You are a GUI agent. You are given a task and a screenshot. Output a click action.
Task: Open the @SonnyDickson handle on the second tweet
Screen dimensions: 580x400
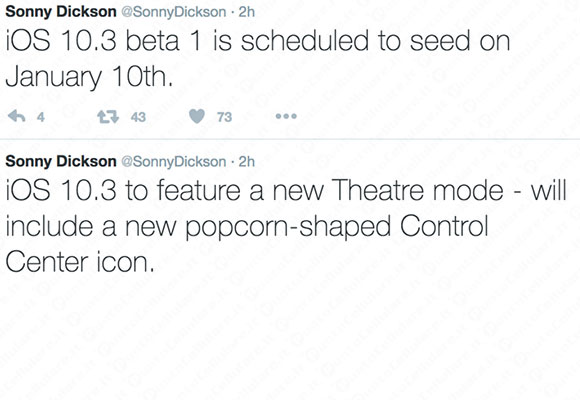(174, 162)
